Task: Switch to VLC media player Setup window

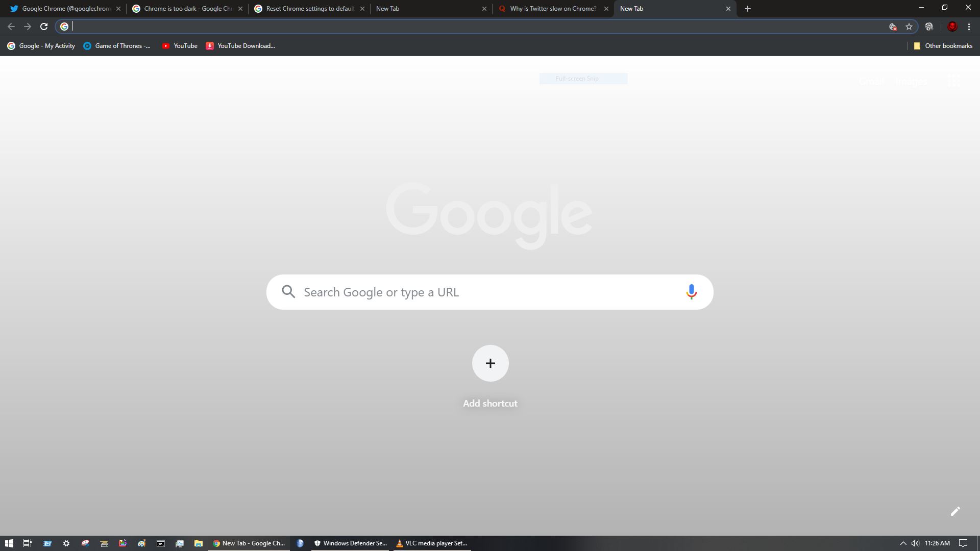Action: [432, 543]
